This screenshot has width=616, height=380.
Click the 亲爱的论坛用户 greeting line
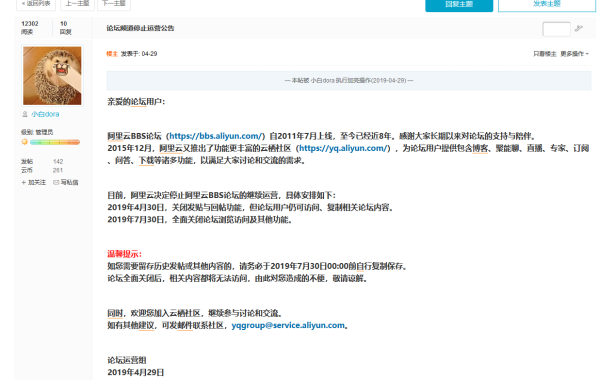[136, 102]
